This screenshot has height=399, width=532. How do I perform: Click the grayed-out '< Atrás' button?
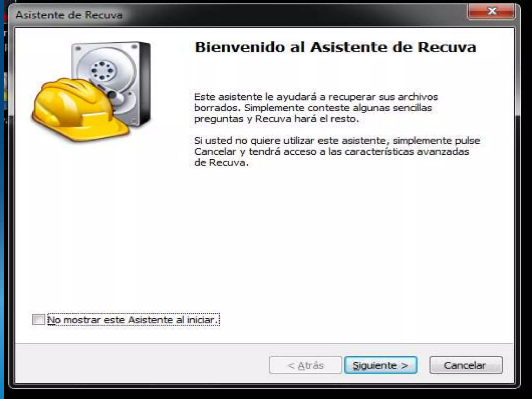click(305, 365)
